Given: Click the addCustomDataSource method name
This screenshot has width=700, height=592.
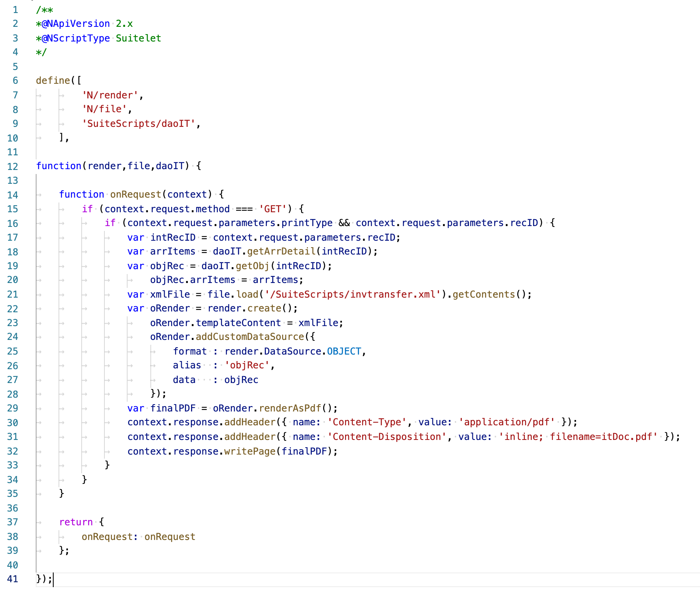Looking at the screenshot, I should click(250, 337).
